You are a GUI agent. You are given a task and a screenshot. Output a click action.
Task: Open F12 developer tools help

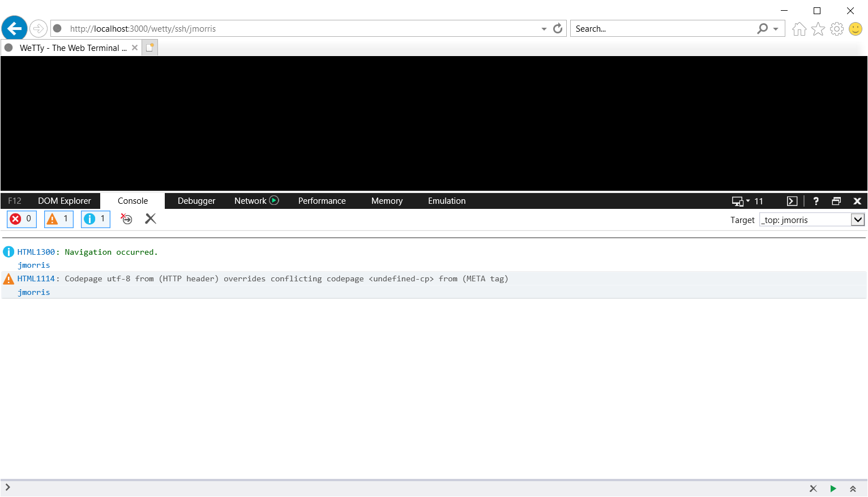click(815, 200)
